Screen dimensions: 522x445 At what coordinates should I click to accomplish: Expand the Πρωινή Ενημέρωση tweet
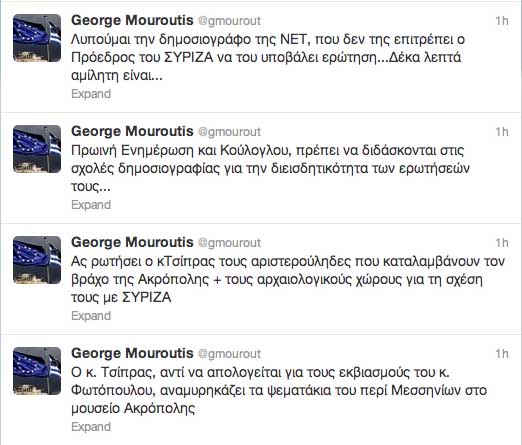click(91, 205)
